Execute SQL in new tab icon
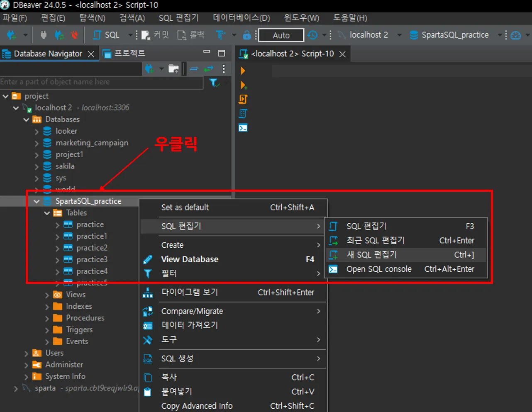 tap(244, 85)
